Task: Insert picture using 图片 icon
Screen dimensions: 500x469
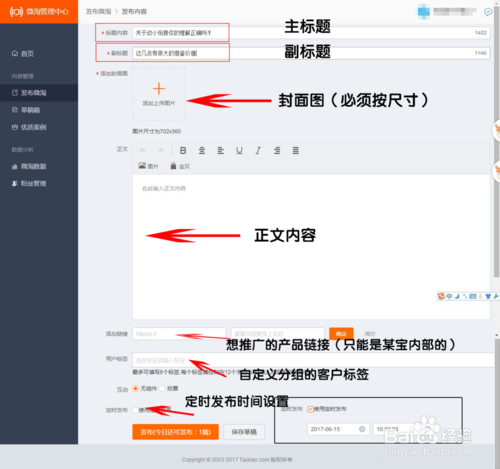Action: [x=148, y=166]
